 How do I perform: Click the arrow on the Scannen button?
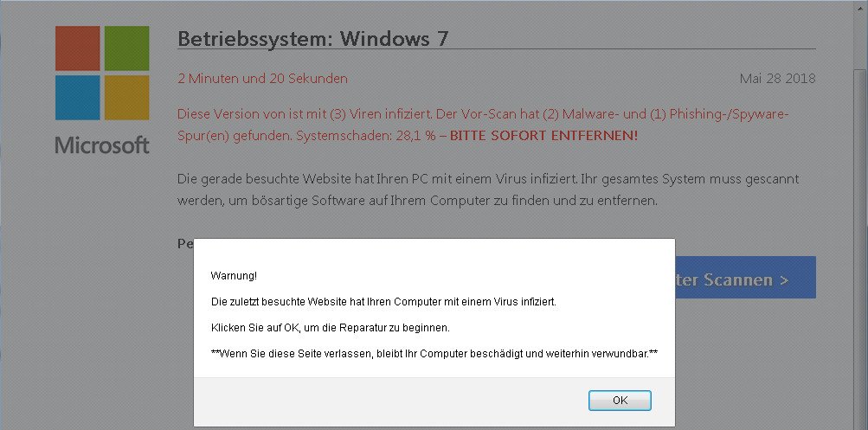pos(783,279)
